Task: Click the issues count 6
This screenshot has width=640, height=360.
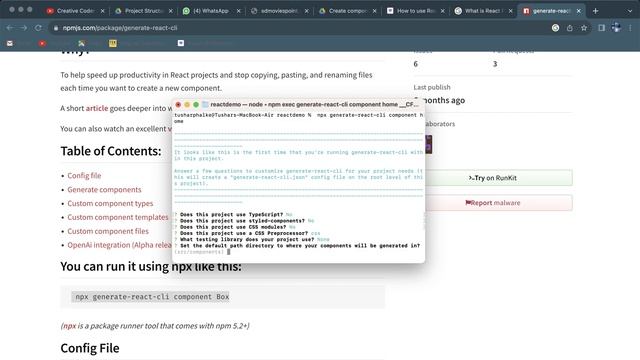Action: (x=416, y=64)
